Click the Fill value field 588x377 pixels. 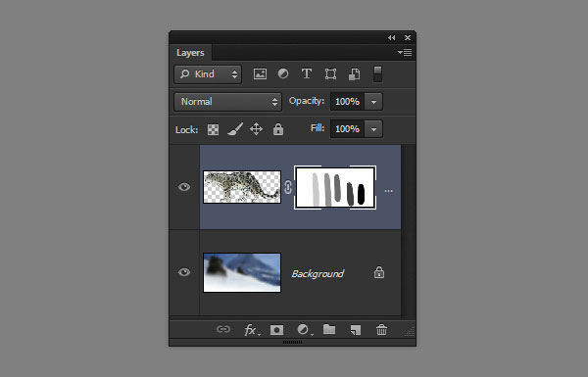[x=347, y=129]
